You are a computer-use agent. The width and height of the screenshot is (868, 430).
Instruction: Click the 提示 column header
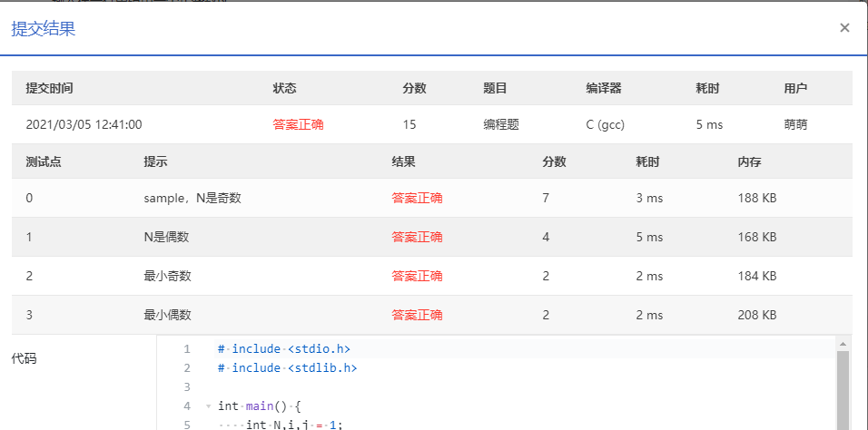point(155,161)
